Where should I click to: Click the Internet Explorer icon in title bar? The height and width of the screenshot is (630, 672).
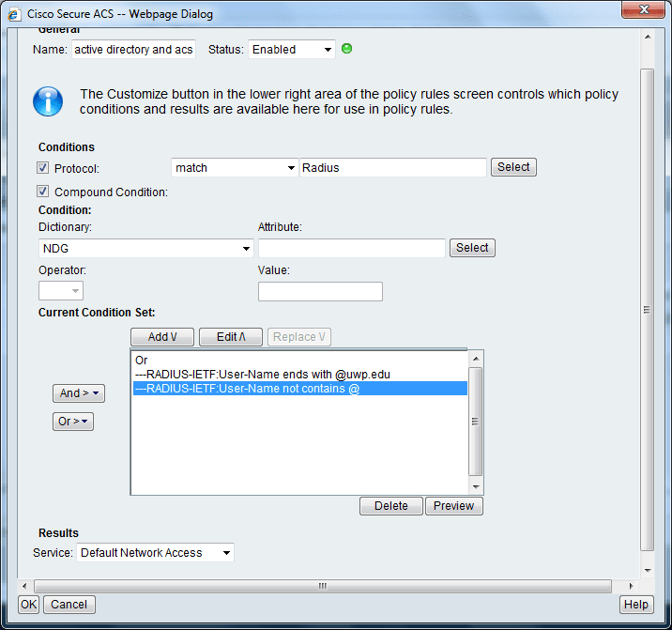pos(14,14)
